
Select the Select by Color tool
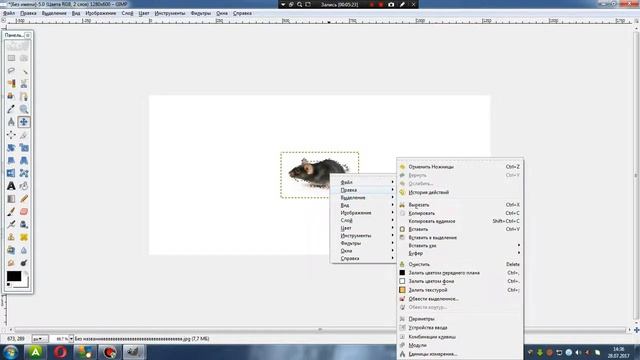11,84
